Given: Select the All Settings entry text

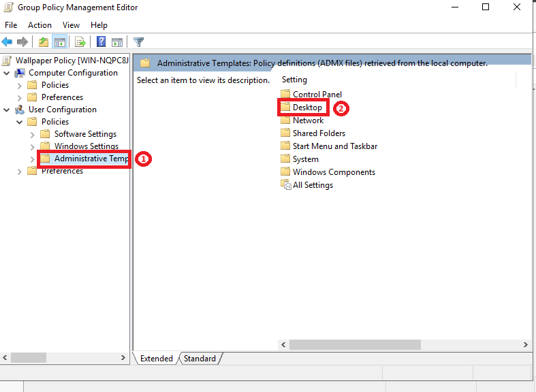Looking at the screenshot, I should pos(313,185).
